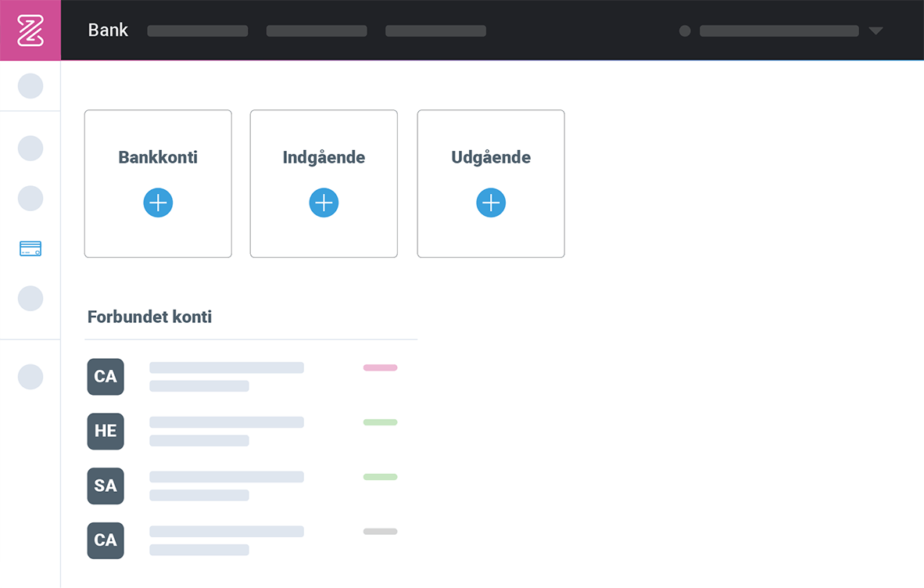Open the Indgående card
The width and height of the screenshot is (924, 588).
(324, 184)
